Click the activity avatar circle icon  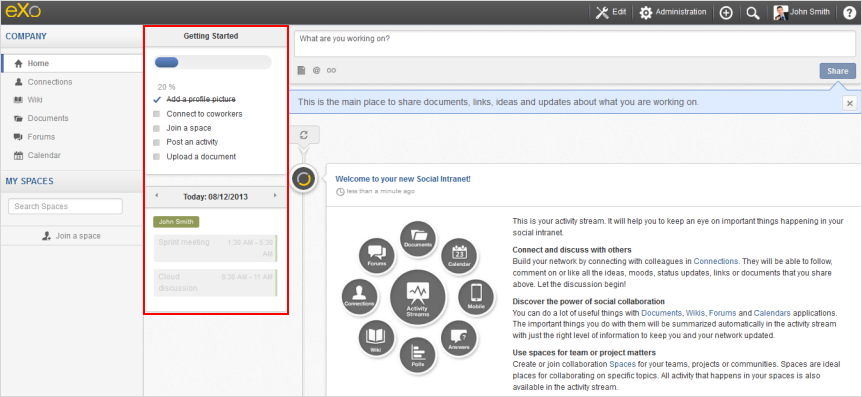303,178
